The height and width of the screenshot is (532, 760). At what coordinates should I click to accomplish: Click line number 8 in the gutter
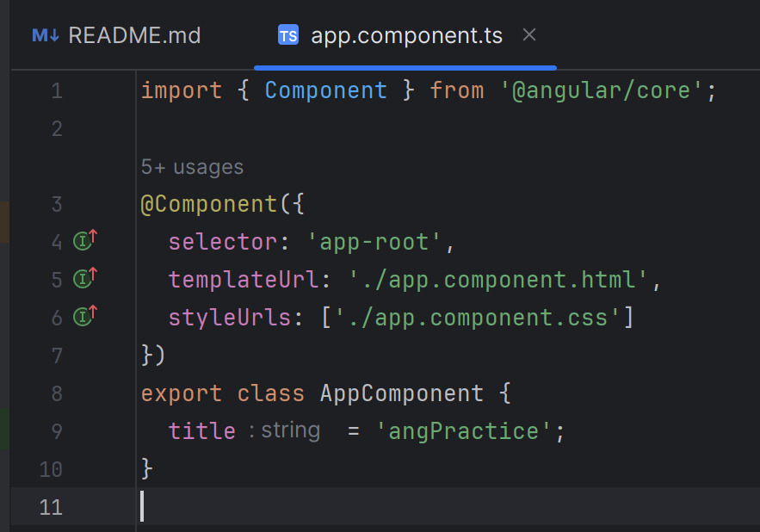click(x=57, y=393)
